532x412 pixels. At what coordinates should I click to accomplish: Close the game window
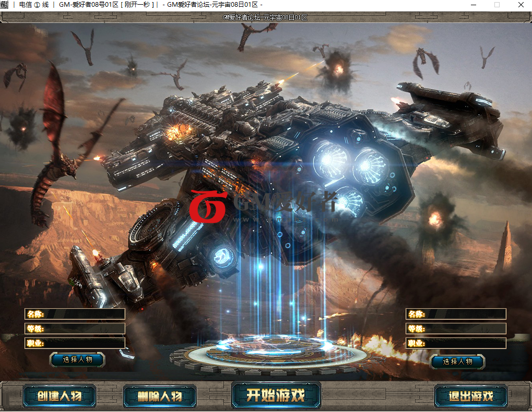point(521,5)
